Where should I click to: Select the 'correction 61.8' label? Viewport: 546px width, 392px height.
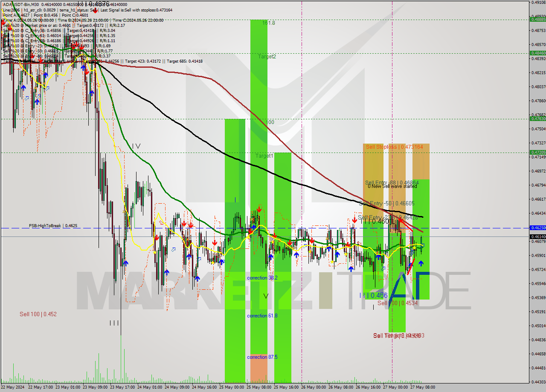click(262, 316)
